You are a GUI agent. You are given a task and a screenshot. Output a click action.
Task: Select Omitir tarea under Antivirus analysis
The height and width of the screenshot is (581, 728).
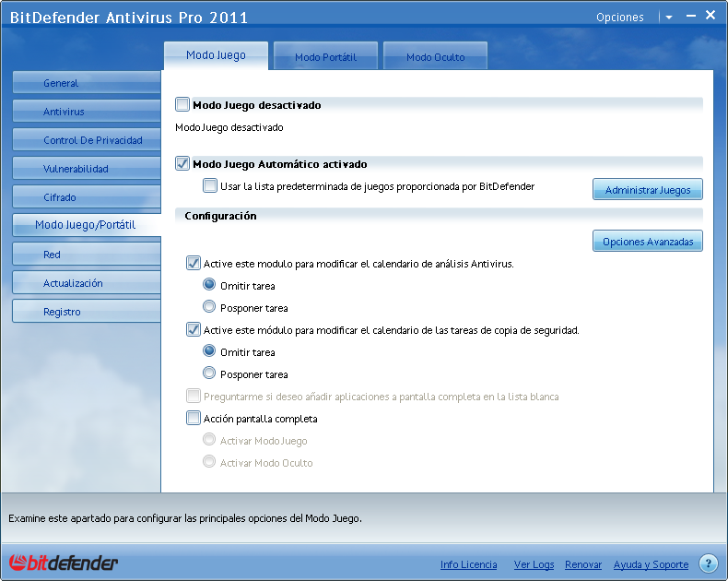(x=209, y=284)
